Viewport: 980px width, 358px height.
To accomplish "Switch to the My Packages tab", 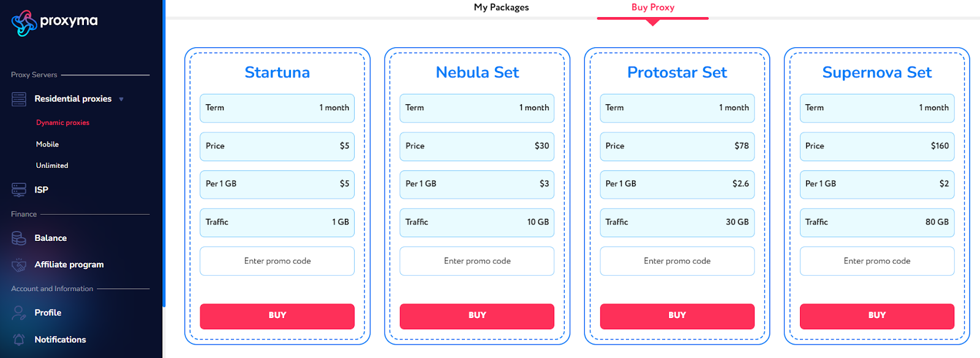I will click(x=501, y=7).
